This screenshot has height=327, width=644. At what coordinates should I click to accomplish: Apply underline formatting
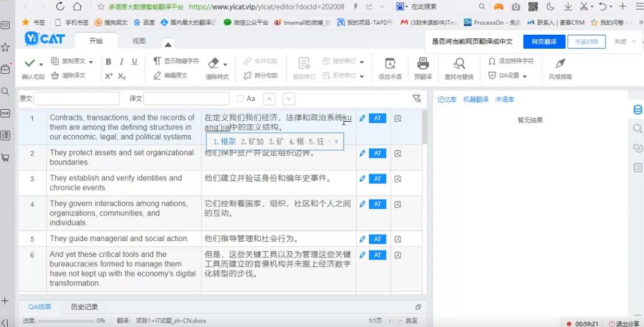click(134, 62)
